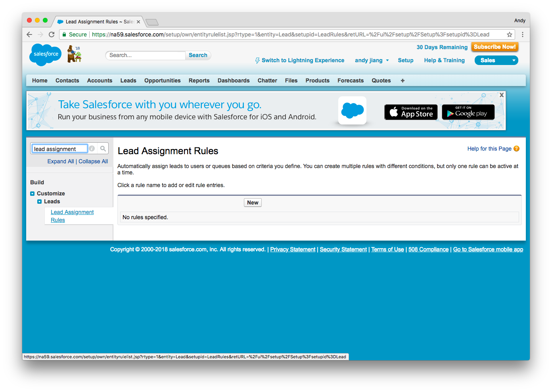Screen dimensions: 552x392
Task: Click the Salesforce mobile cloud icon in the banner
Action: (x=352, y=110)
